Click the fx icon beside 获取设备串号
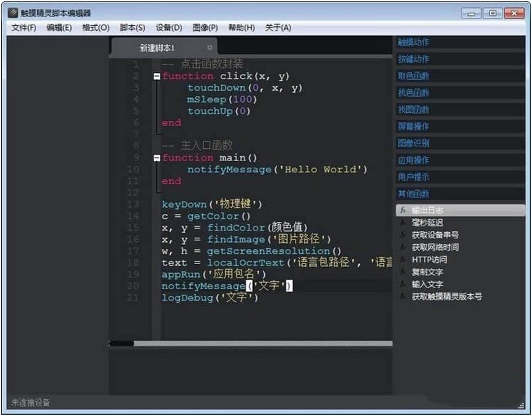 click(403, 235)
